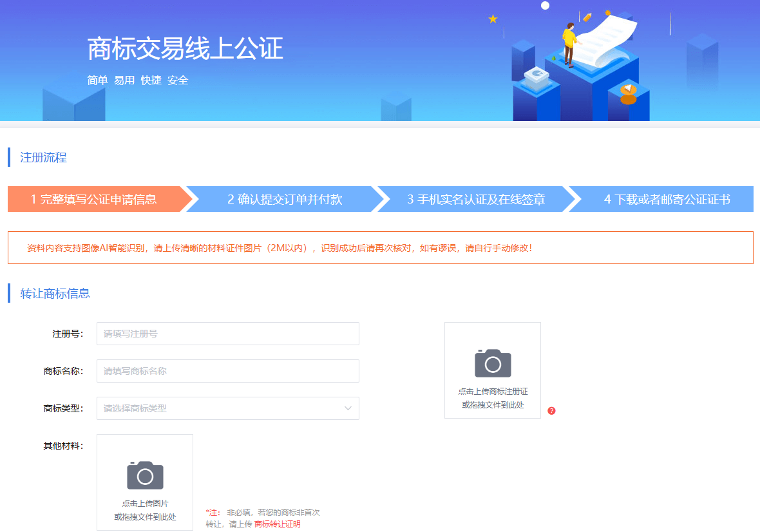Expand trademark type list via chevron arrow

348,408
